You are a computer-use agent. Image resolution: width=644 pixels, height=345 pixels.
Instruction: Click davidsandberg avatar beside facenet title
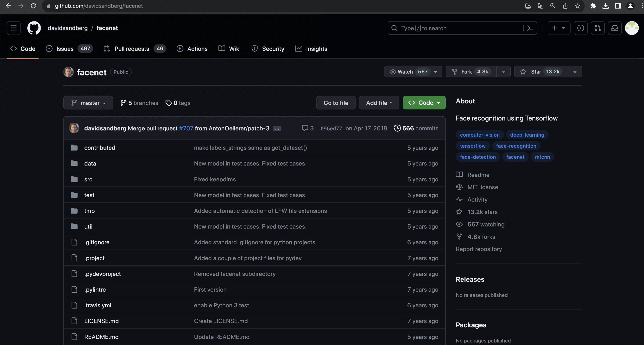click(68, 72)
